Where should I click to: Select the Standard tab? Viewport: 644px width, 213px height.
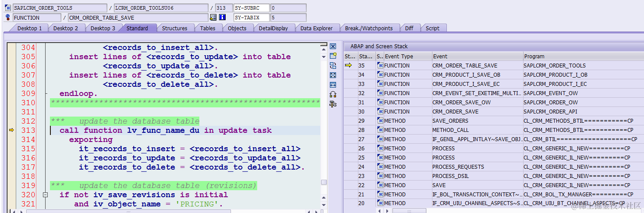pos(137,28)
